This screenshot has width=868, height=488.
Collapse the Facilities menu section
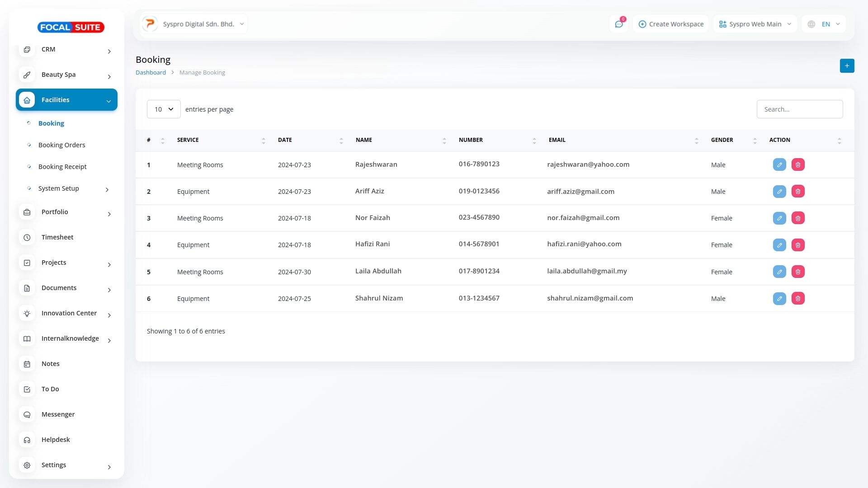(x=66, y=100)
